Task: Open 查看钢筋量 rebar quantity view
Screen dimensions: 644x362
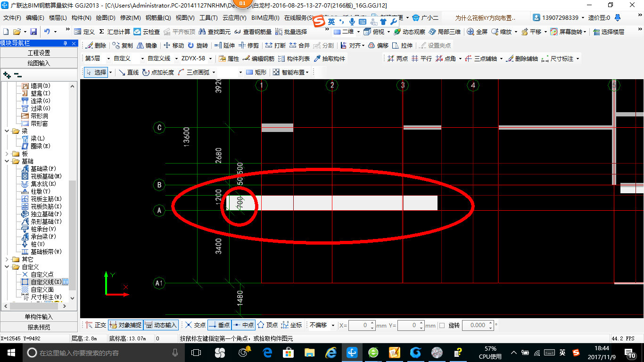Action: 253,32
